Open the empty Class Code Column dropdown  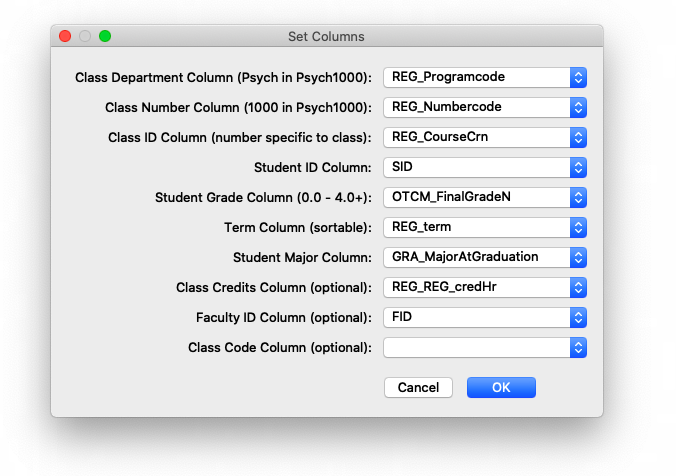(485, 347)
